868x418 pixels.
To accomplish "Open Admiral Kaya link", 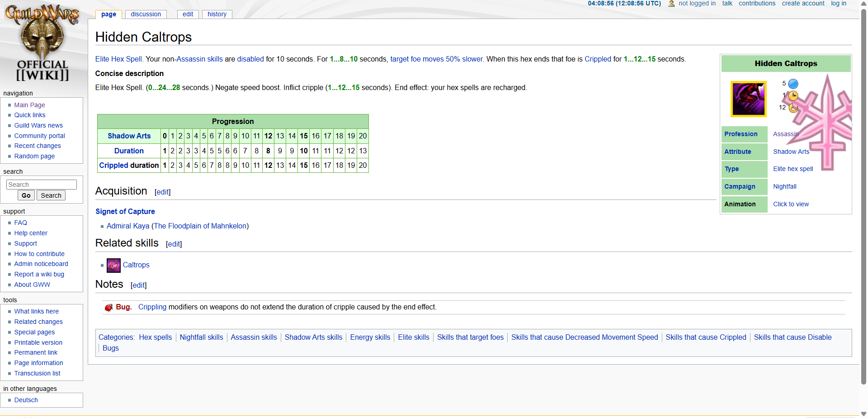I will point(128,226).
